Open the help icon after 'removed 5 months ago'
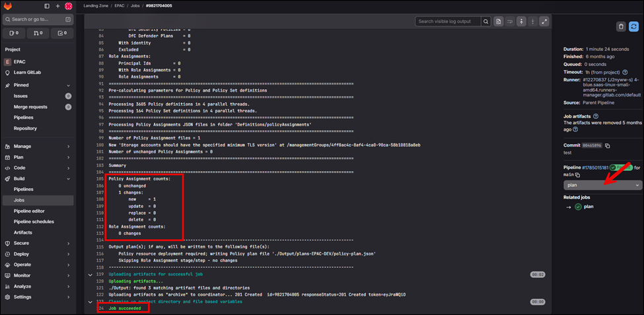 (575, 129)
